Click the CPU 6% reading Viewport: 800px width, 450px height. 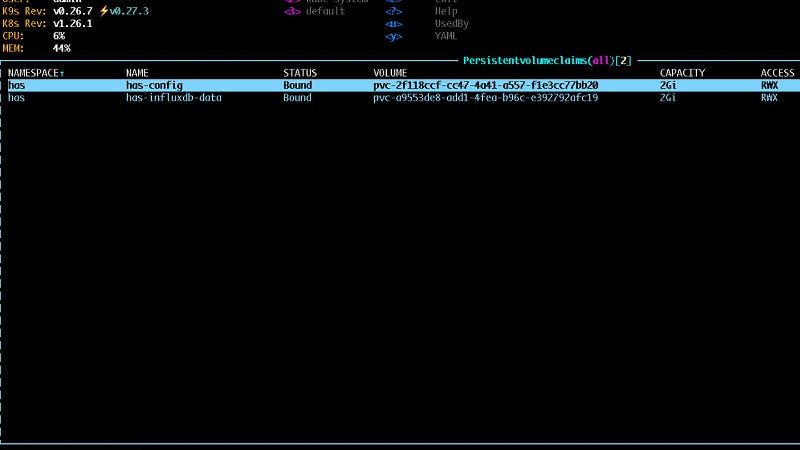pos(59,36)
